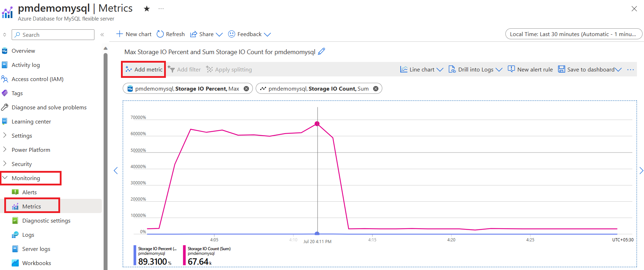The image size is (644, 270).
Task: Click the pencil icon to edit chart title
Action: 321,52
